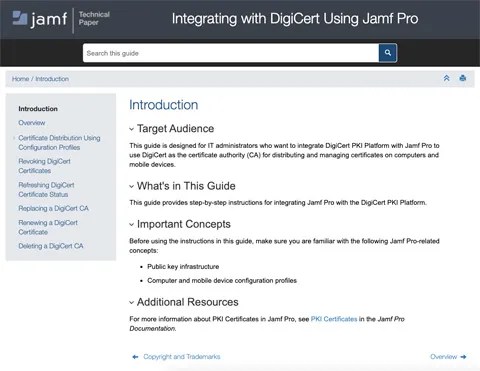
Task: Click Computer and mobile device configuration profiles bullet
Action: pyautogui.click(x=222, y=281)
